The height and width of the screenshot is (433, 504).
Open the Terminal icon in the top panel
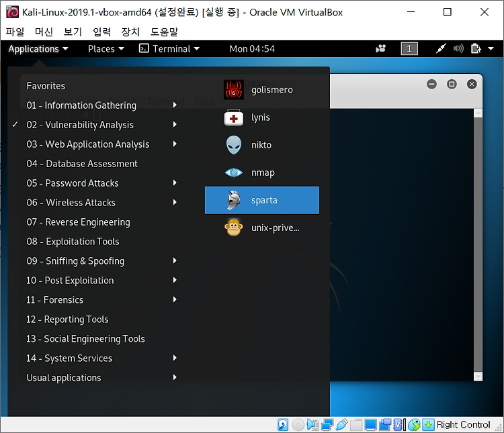pos(144,48)
